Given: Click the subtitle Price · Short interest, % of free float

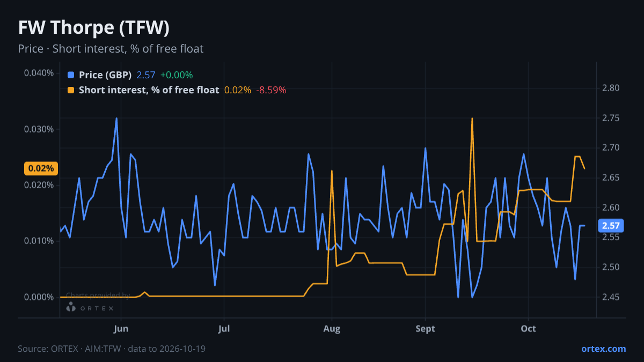Looking at the screenshot, I should click(111, 49).
